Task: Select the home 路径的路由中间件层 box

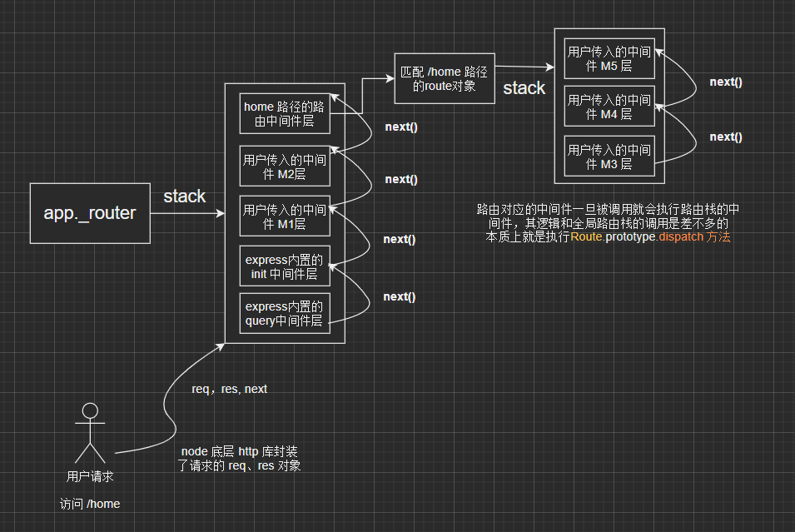Action: [x=285, y=113]
